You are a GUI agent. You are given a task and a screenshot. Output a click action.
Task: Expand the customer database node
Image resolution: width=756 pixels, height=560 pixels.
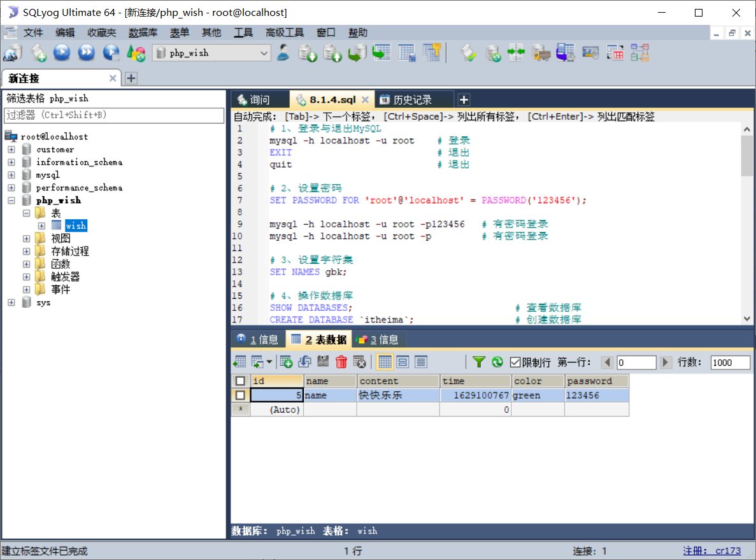[x=11, y=150]
